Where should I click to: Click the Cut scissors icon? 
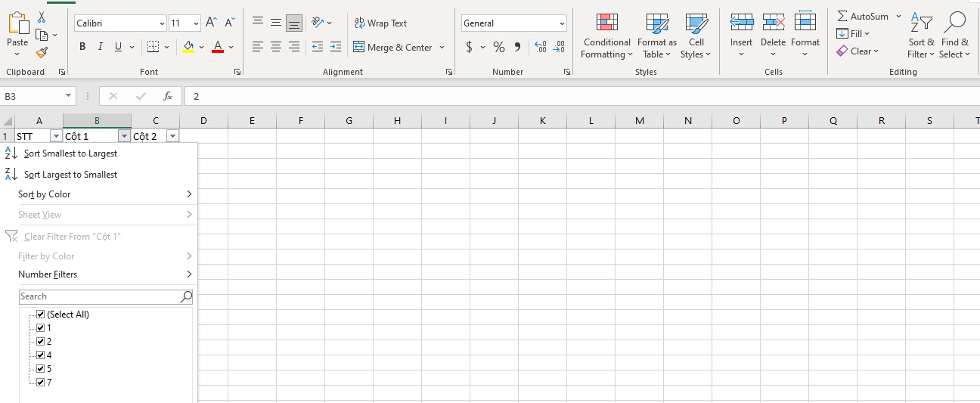click(42, 17)
